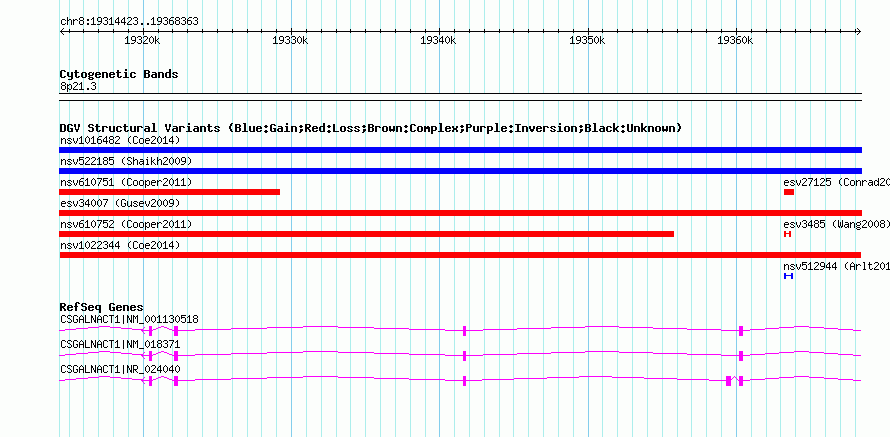The height and width of the screenshot is (437, 890).
Task: Click the DGV Structural Variants track title
Action: [371, 128]
